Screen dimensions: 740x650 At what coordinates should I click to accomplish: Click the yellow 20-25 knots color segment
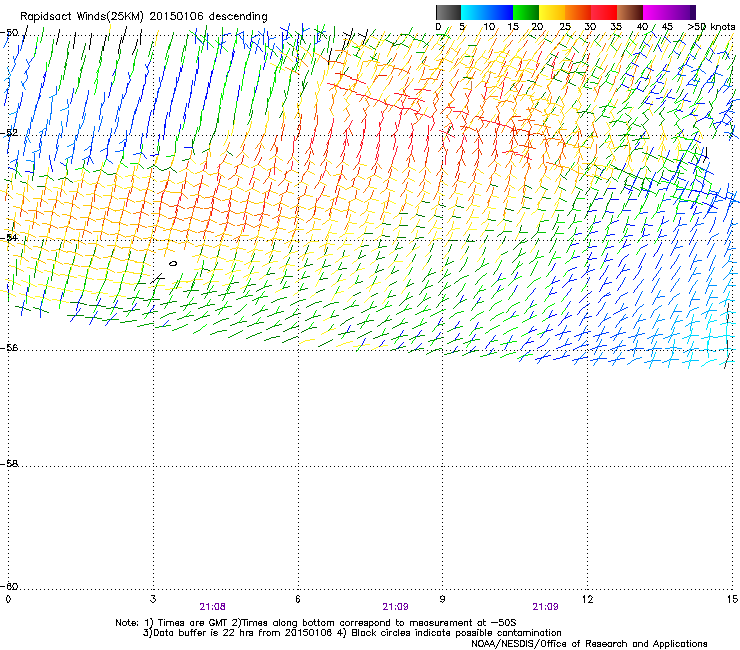coord(552,12)
